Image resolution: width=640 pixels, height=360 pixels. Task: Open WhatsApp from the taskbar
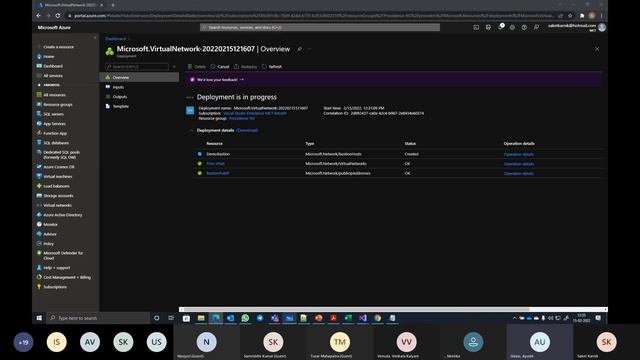(245, 318)
